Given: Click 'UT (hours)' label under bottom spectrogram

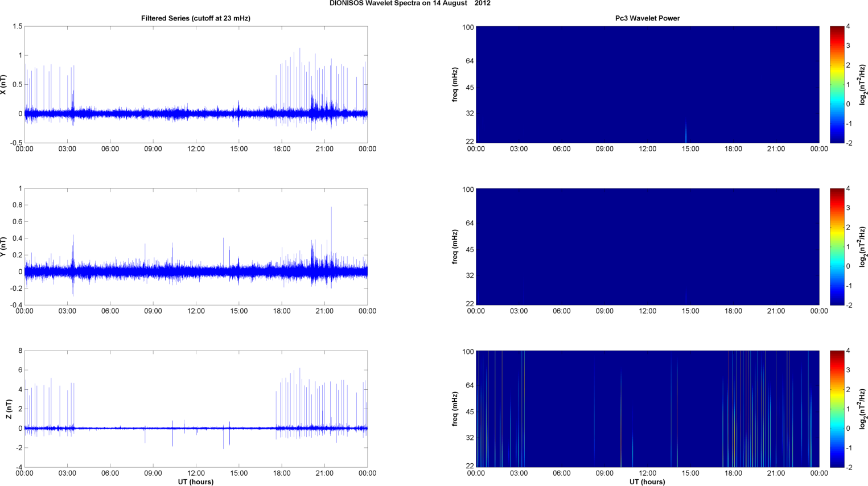Looking at the screenshot, I should [647, 482].
